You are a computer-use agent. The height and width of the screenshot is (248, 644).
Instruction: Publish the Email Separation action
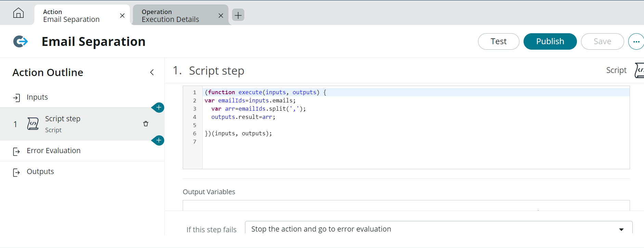(550, 41)
